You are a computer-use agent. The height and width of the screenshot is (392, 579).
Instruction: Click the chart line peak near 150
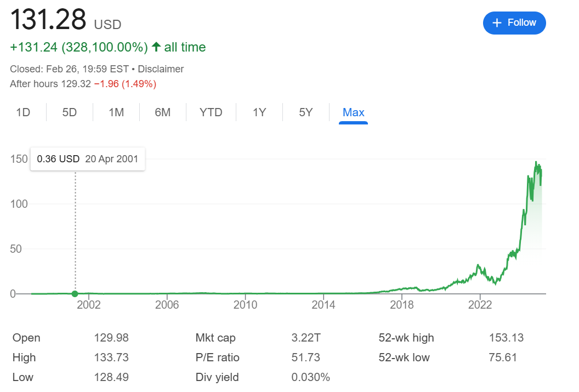[536, 162]
